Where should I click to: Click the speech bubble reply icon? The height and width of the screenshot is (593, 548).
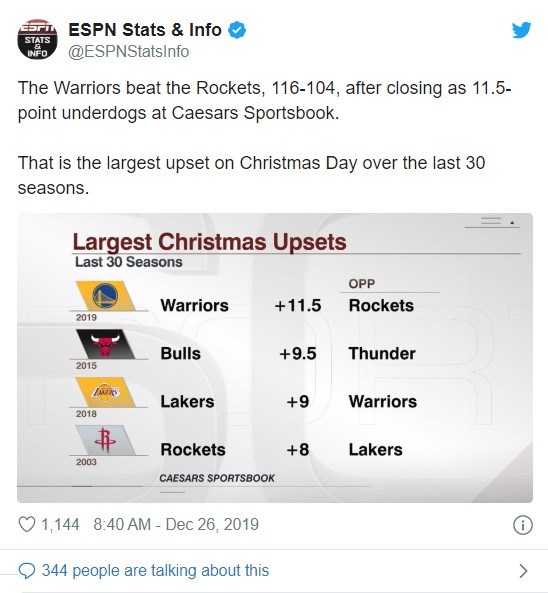[x=27, y=571]
